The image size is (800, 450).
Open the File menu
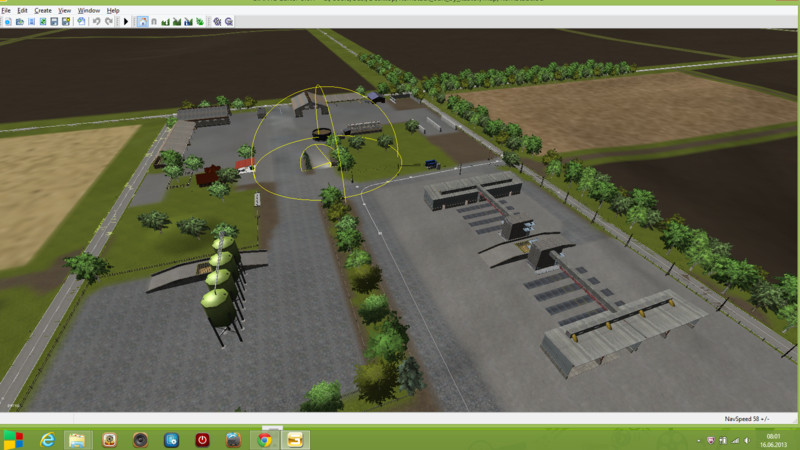(x=6, y=10)
